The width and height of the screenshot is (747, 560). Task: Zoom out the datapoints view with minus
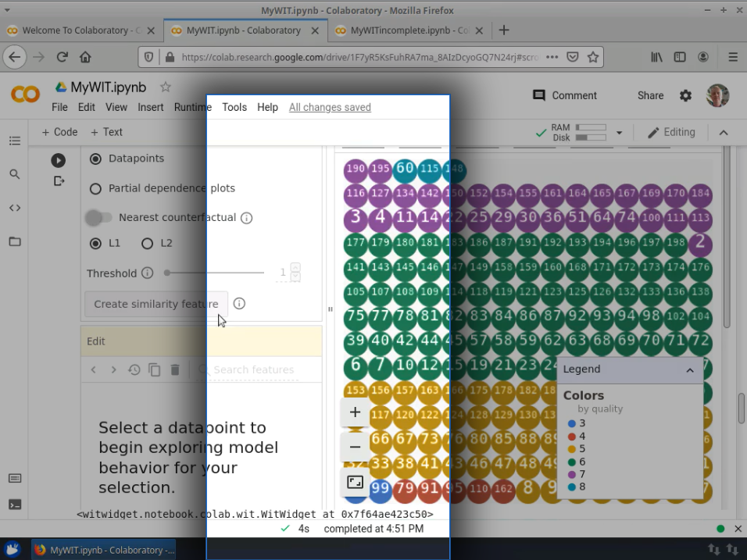click(x=355, y=448)
